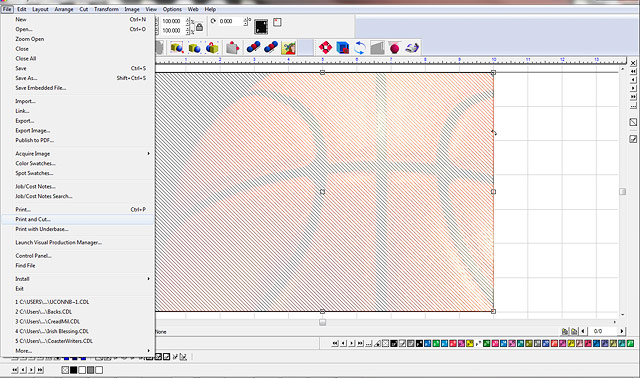Viewport: 640px width, 378px height.
Task: Open the Options menu
Action: (x=172, y=9)
